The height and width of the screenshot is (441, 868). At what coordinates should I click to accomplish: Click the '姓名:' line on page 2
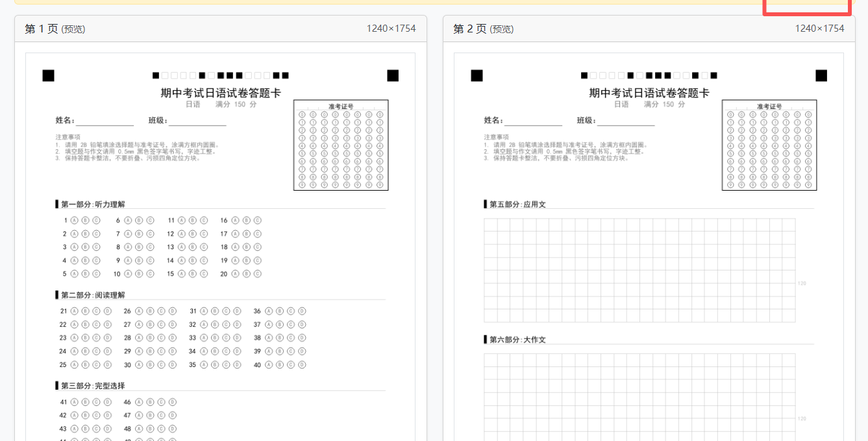(x=523, y=121)
